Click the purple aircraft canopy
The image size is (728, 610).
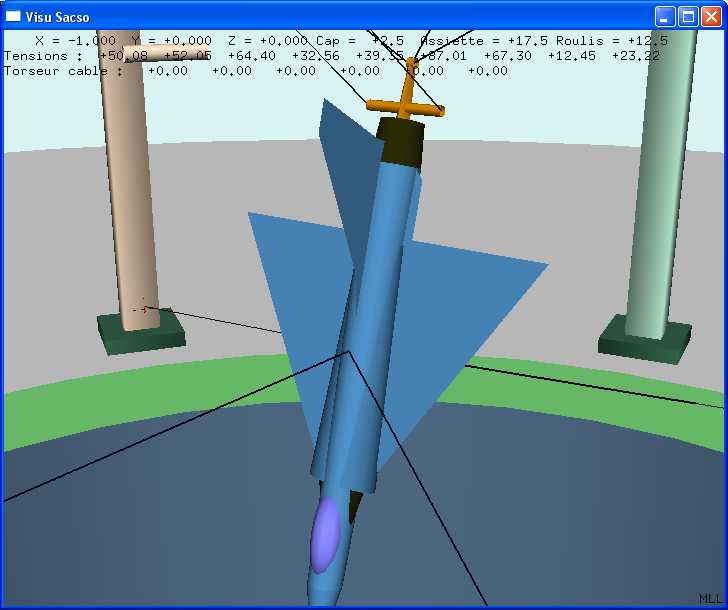[324, 534]
